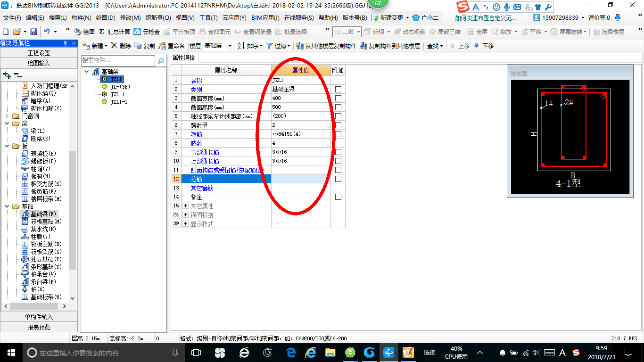Open the BIM应用(I) menu
The width and height of the screenshot is (644, 362).
point(265,17)
